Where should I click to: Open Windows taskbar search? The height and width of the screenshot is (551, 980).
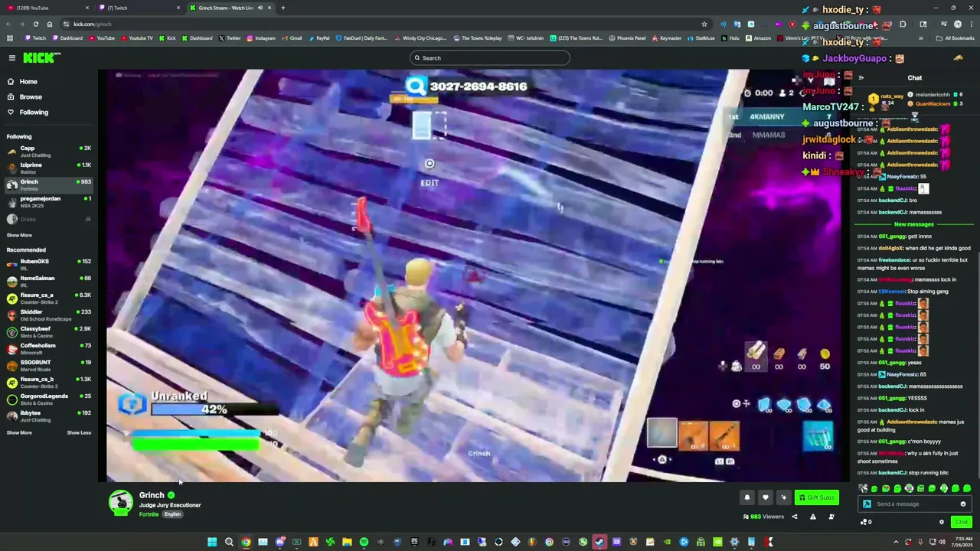tap(229, 543)
